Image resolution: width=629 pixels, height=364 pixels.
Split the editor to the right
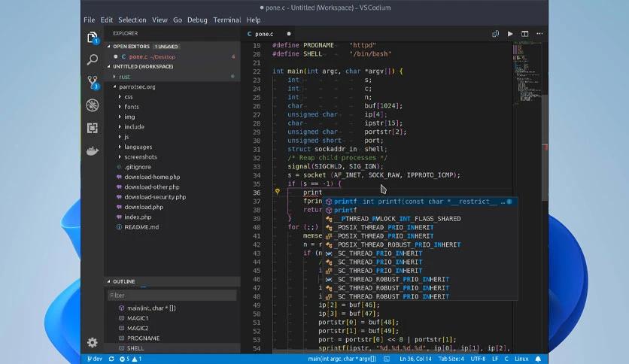coord(524,34)
